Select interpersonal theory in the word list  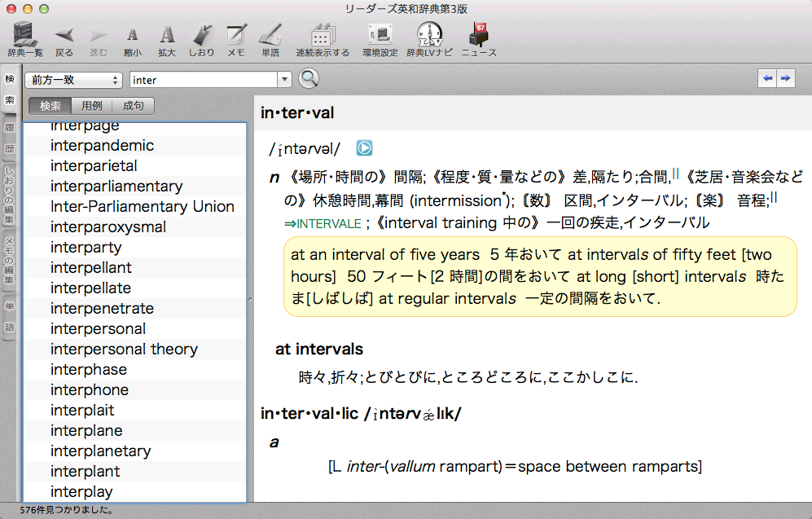(x=124, y=350)
